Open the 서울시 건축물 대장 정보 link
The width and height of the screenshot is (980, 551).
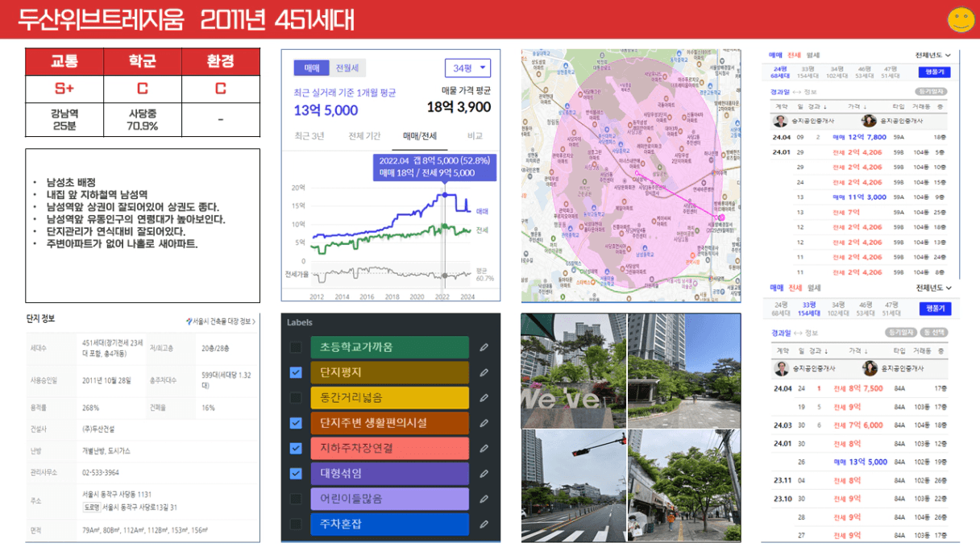(221, 321)
